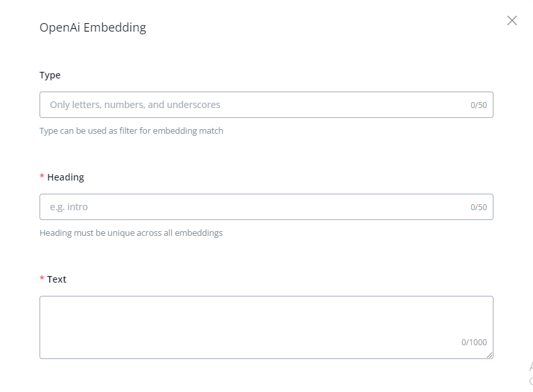The height and width of the screenshot is (392, 533).
Task: Close the OpenAi Embedding dialog
Action: 512,20
